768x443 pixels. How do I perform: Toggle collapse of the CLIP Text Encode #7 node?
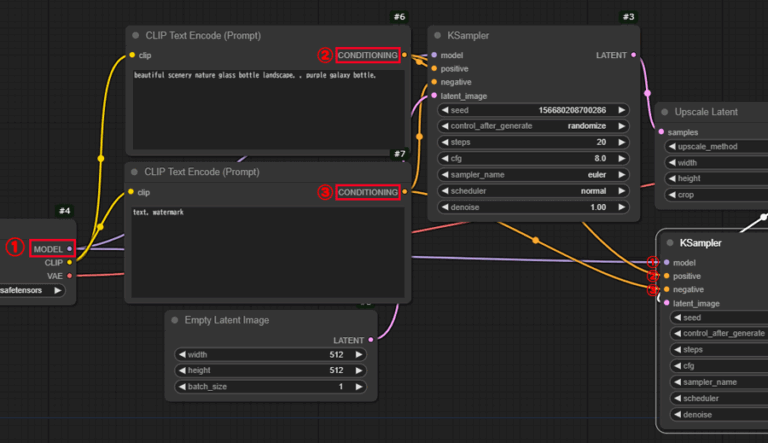[x=135, y=172]
